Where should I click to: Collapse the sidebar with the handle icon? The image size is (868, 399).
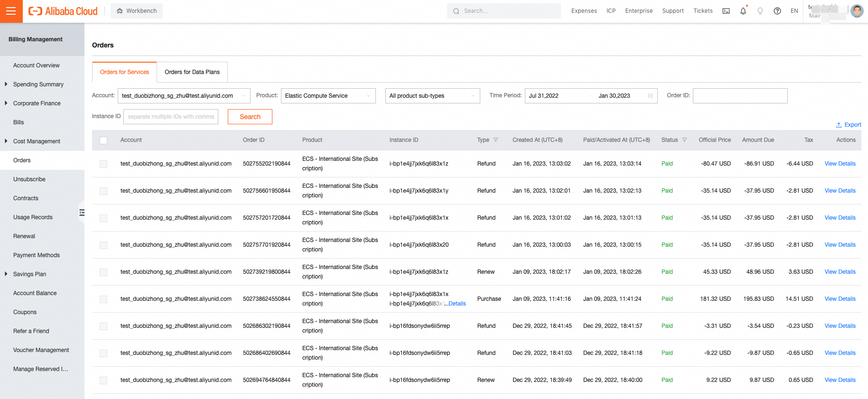[82, 213]
